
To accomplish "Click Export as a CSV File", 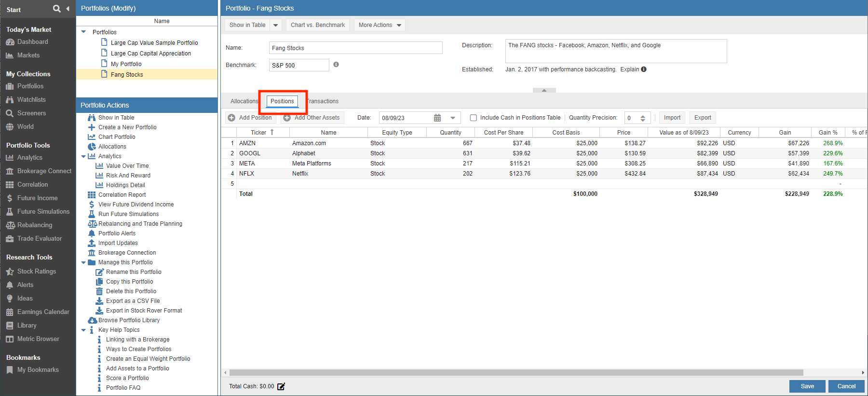I will coord(133,301).
